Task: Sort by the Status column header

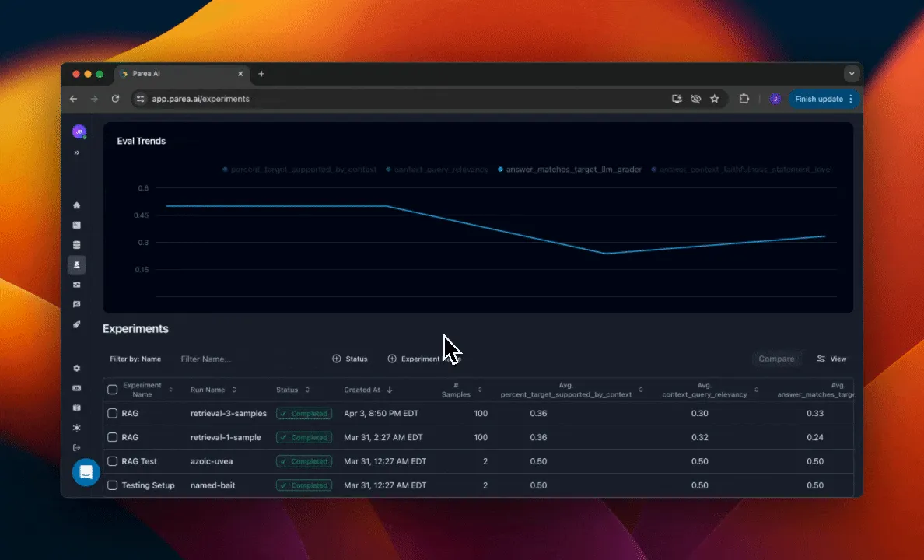Action: (x=293, y=390)
